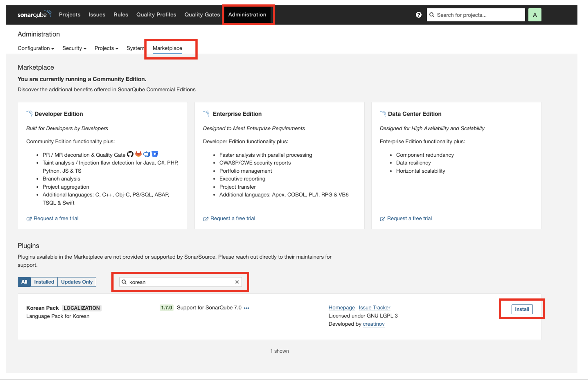Viewport: 588px width, 380px height.
Task: Switch to the Installed plugins filter
Action: [44, 282]
